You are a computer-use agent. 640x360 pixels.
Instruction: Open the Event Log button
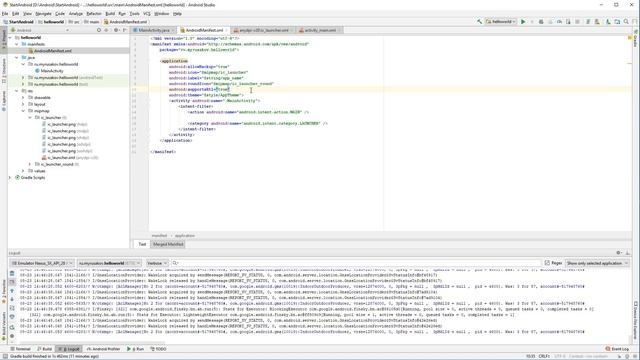[617, 349]
